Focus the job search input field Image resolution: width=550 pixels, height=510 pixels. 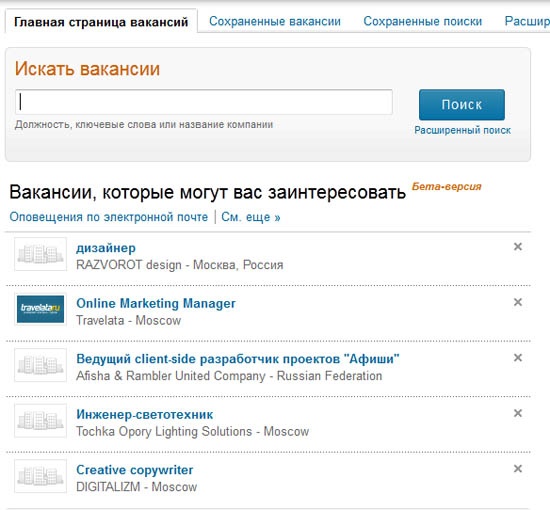point(204,102)
